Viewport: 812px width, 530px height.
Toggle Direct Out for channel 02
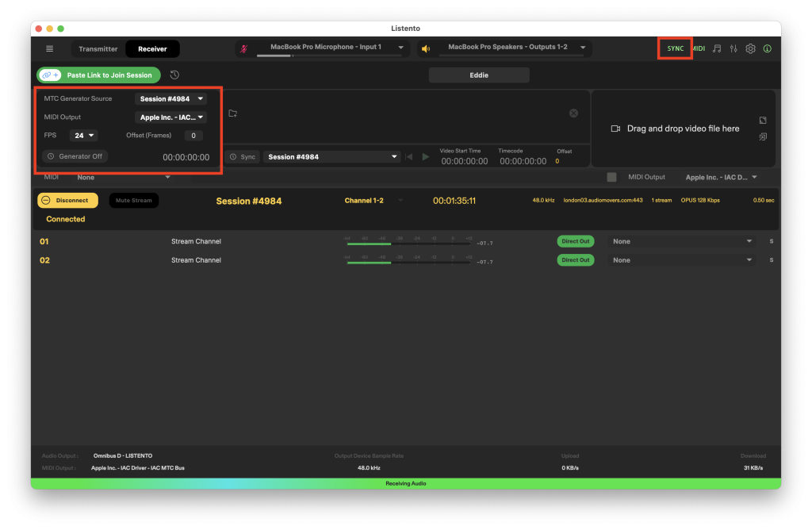click(x=576, y=259)
